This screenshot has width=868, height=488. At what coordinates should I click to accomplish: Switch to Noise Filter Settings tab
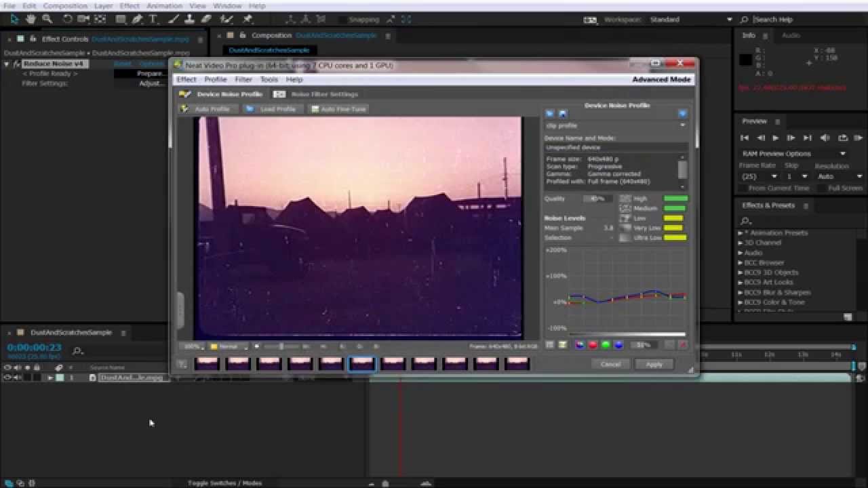pos(317,94)
